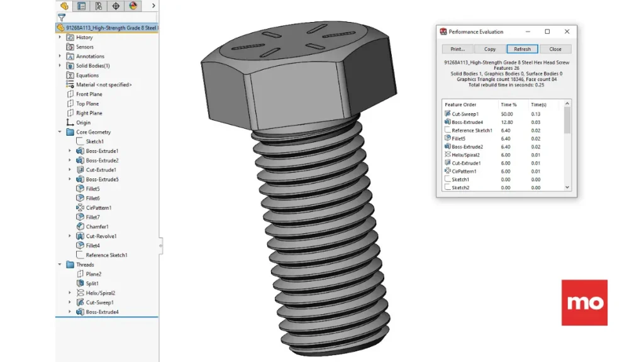Select the Chamfer1 feature icon
The width and height of the screenshot is (644, 362).
click(80, 226)
